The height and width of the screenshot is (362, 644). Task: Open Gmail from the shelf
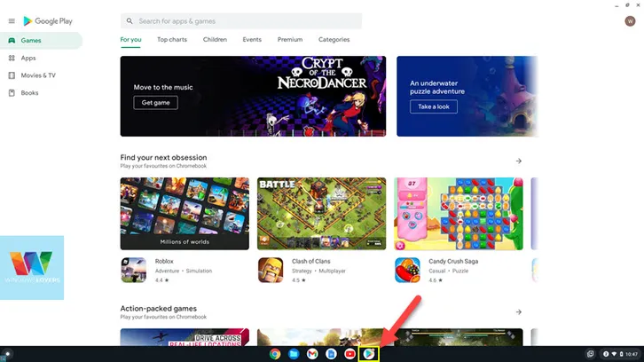[312, 354]
